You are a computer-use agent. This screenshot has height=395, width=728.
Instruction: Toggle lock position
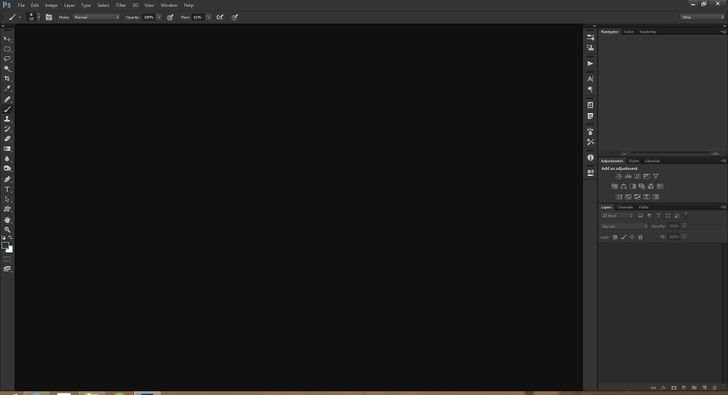tap(632, 237)
